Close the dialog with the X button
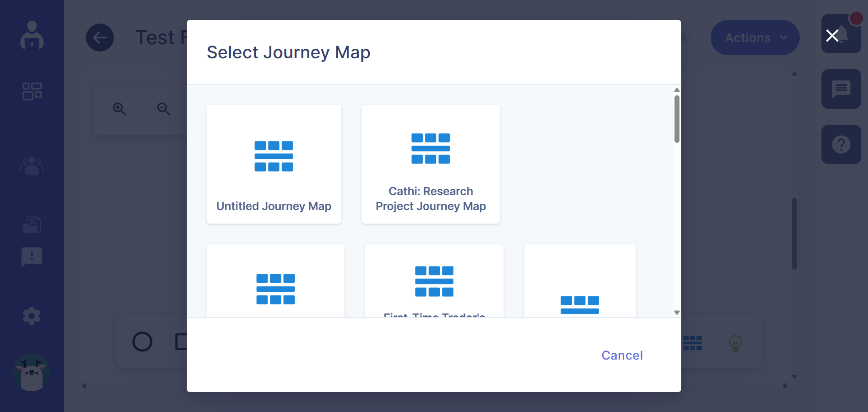 tap(832, 36)
